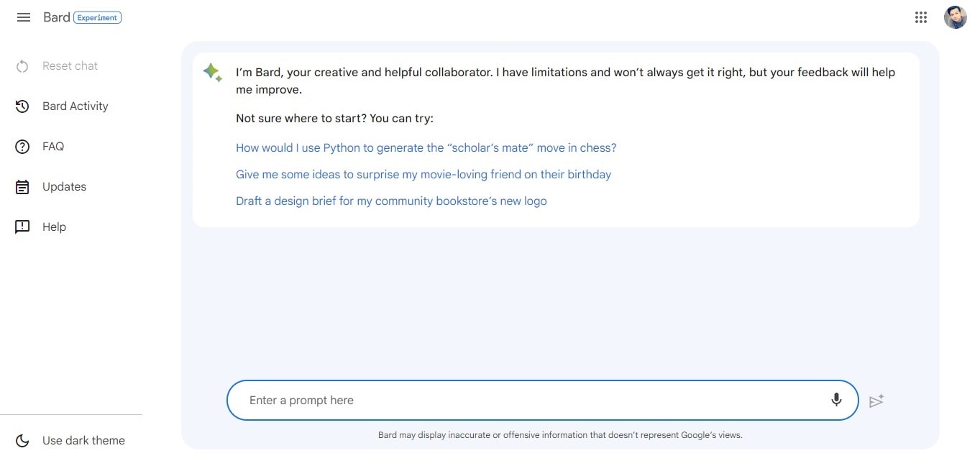Open the hamburger main menu
980x461 pixels.
click(x=24, y=17)
